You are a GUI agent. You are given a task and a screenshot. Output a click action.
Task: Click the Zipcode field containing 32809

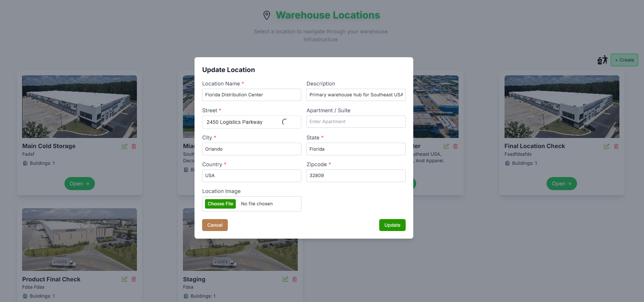click(356, 176)
